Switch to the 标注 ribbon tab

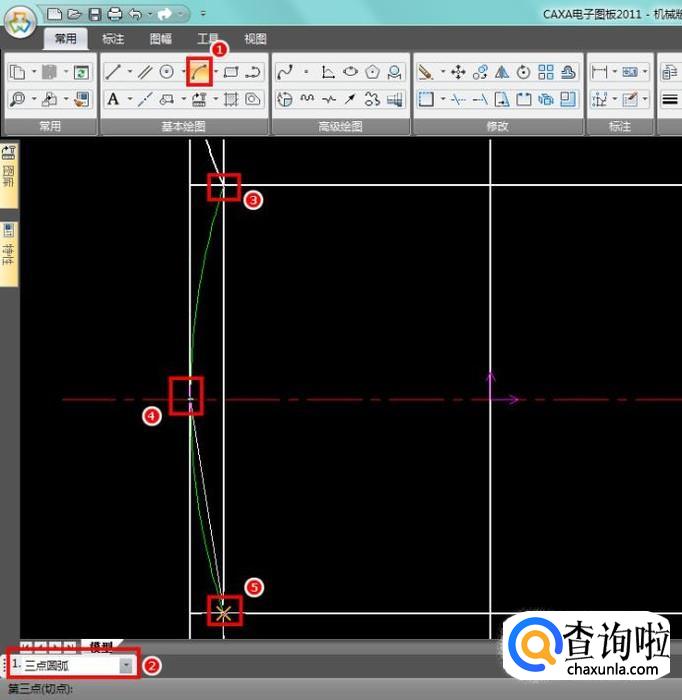113,39
